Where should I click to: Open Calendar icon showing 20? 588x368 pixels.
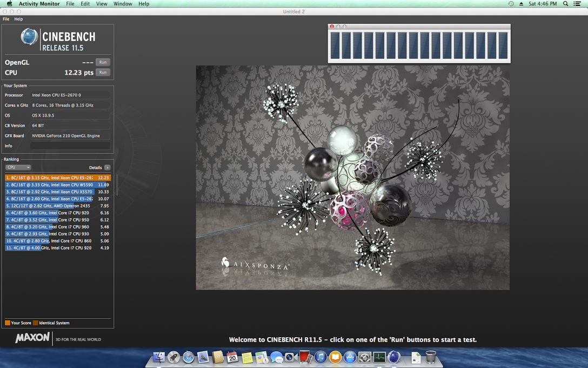(232, 357)
